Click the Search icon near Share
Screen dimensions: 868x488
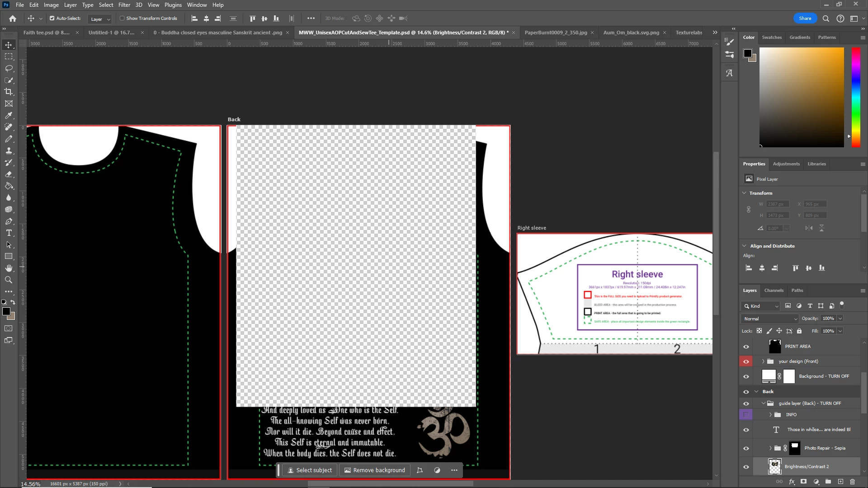click(826, 19)
